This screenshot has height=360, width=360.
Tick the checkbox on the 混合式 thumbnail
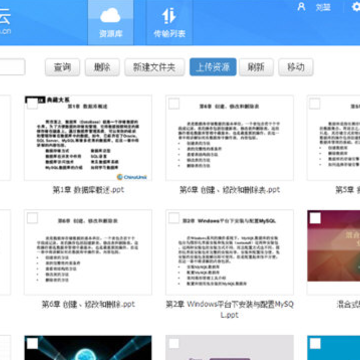coord(315,218)
